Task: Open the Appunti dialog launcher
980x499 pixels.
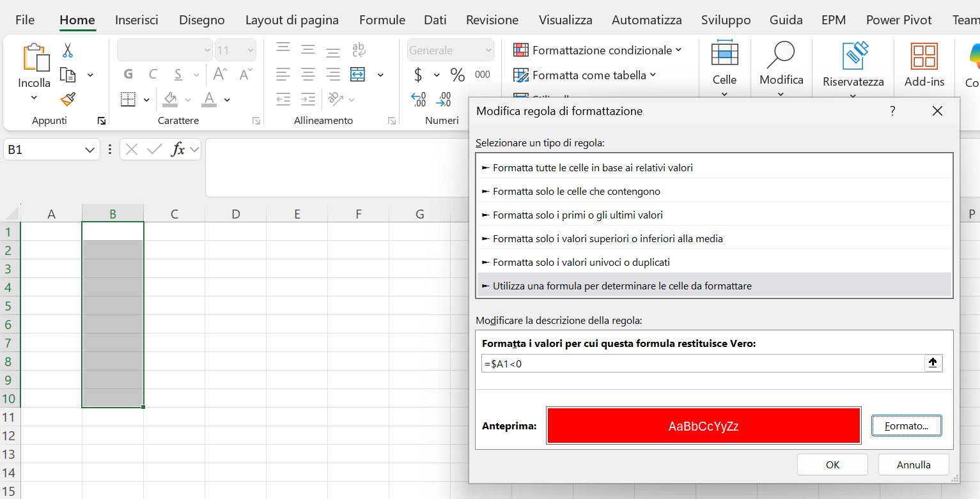Action: point(101,121)
